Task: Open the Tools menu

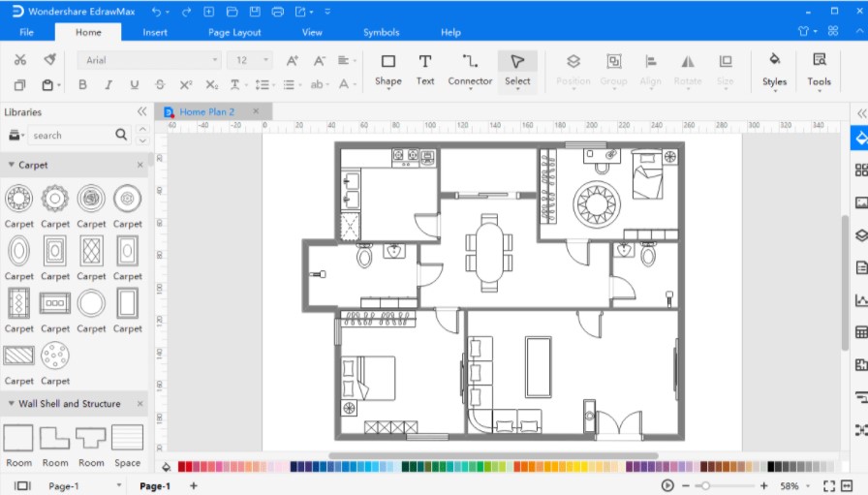Action: coord(819,71)
